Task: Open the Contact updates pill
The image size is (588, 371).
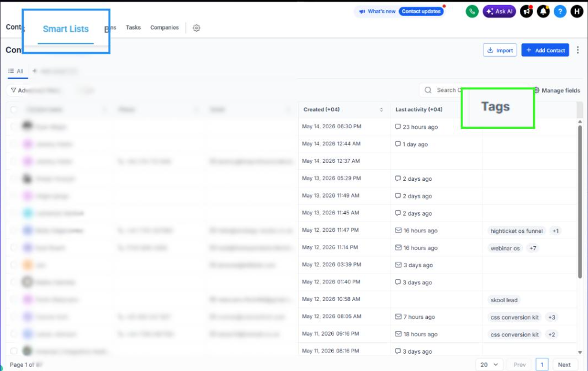Action: (421, 11)
